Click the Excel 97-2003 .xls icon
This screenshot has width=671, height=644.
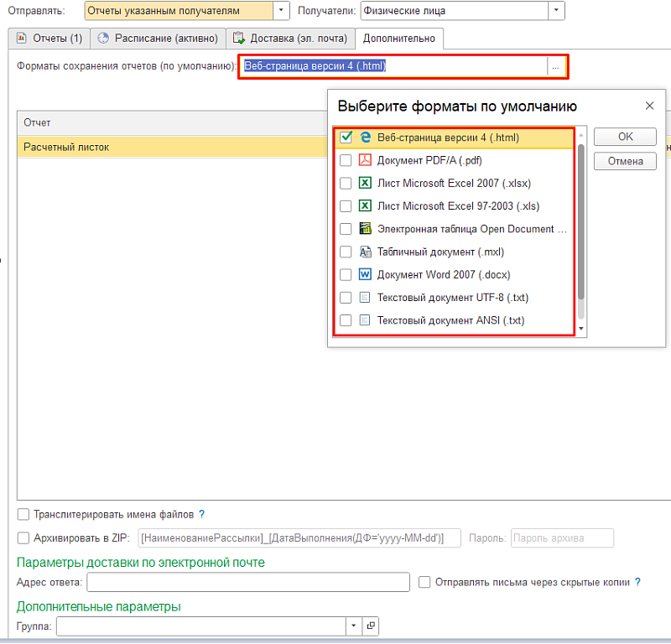tap(365, 206)
